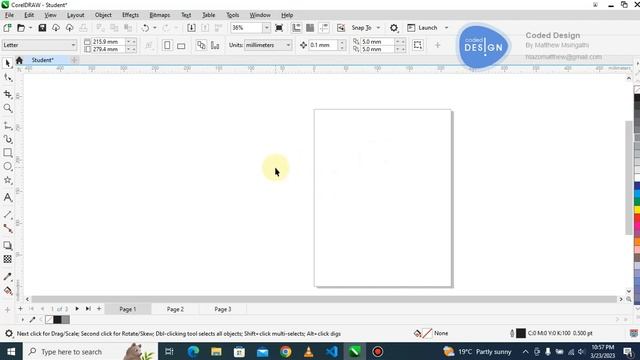640x360 pixels.
Task: Click the black swatch in document palette
Action: [x=57, y=320]
